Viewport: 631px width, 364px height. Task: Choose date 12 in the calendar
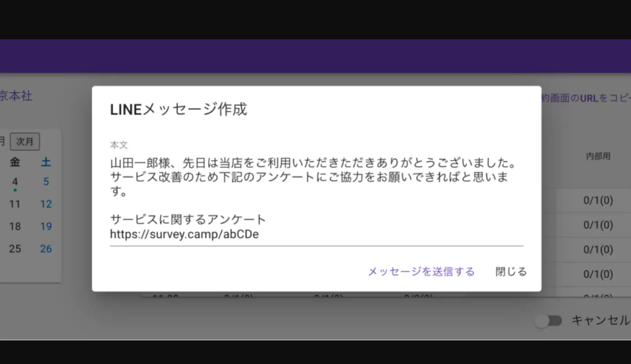coord(46,204)
